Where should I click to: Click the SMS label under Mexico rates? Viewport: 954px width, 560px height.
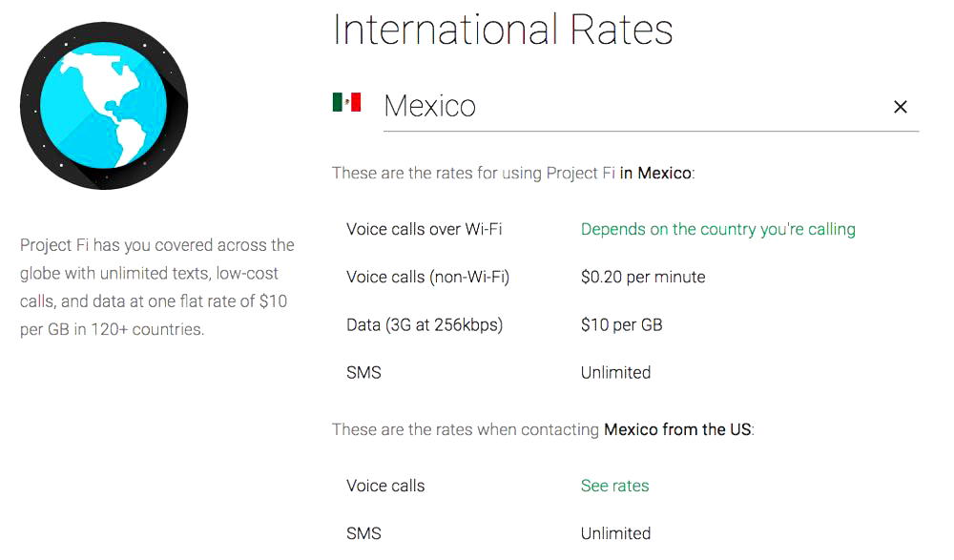pyautogui.click(x=363, y=372)
